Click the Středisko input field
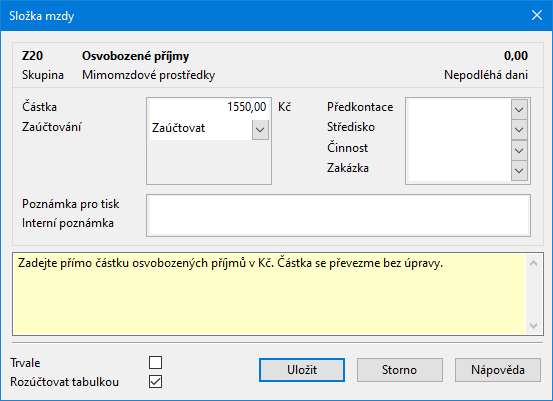 tap(460, 130)
